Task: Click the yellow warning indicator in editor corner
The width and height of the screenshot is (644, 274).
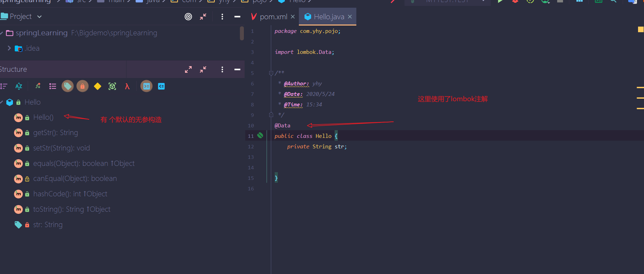Action: click(641, 29)
